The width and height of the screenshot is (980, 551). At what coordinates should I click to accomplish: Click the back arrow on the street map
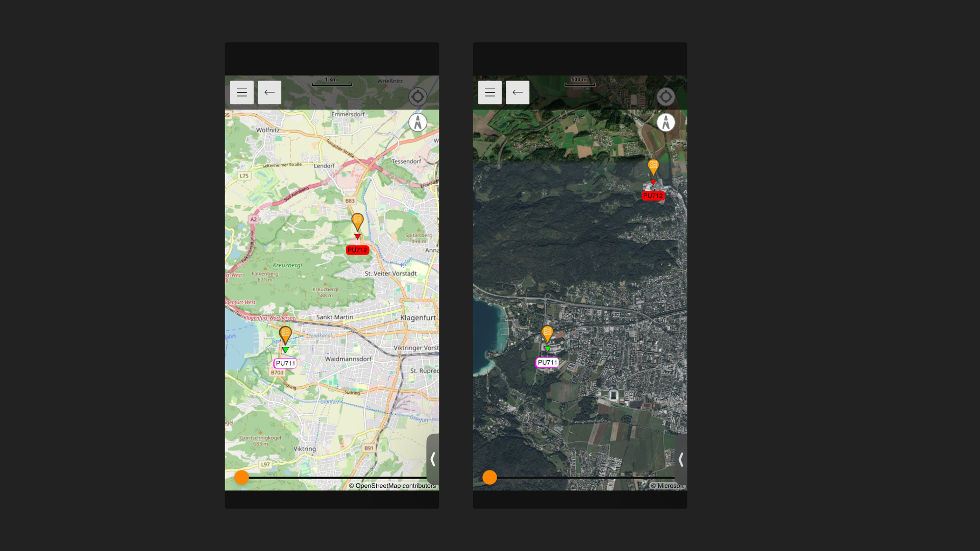269,92
